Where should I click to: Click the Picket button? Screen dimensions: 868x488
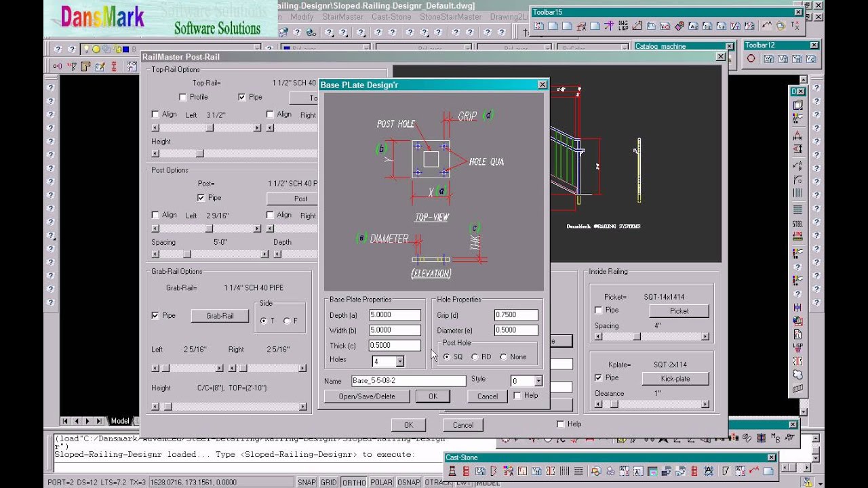[679, 311]
